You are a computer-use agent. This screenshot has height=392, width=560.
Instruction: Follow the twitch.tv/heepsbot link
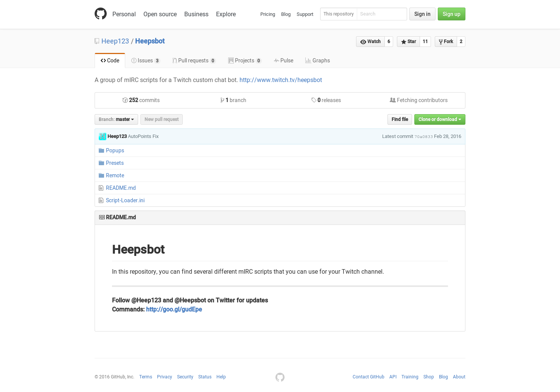(x=280, y=80)
